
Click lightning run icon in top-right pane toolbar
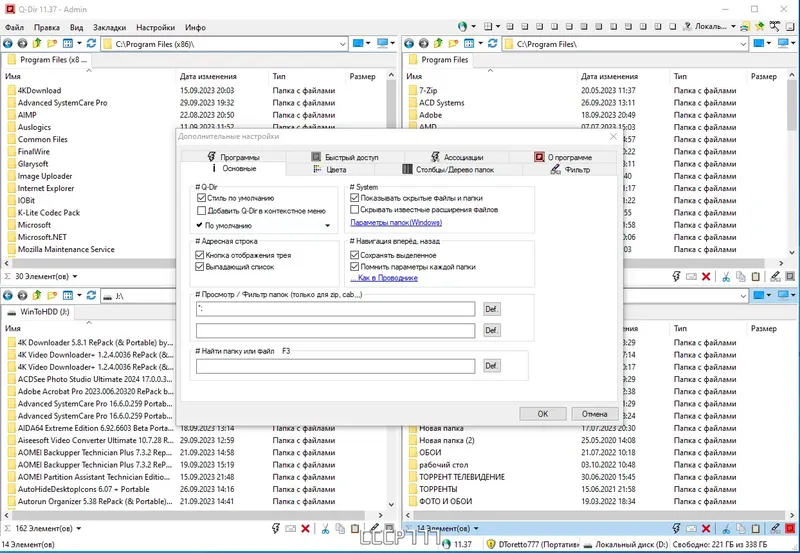(677, 276)
